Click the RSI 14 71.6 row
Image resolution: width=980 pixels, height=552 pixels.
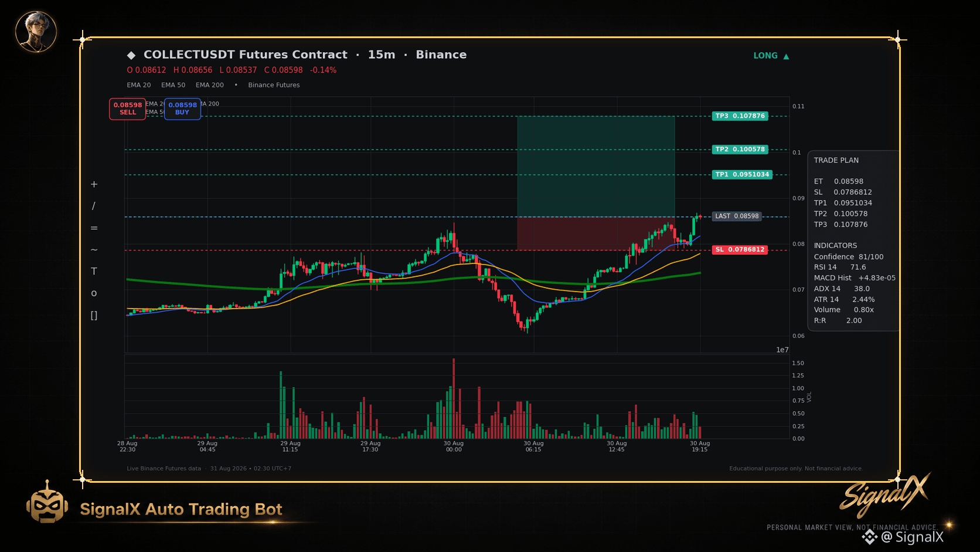pos(840,267)
